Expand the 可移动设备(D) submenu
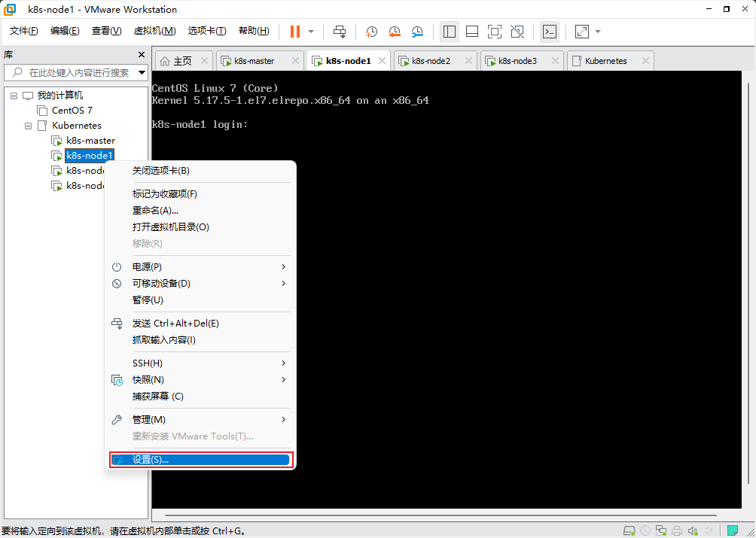 (x=200, y=283)
